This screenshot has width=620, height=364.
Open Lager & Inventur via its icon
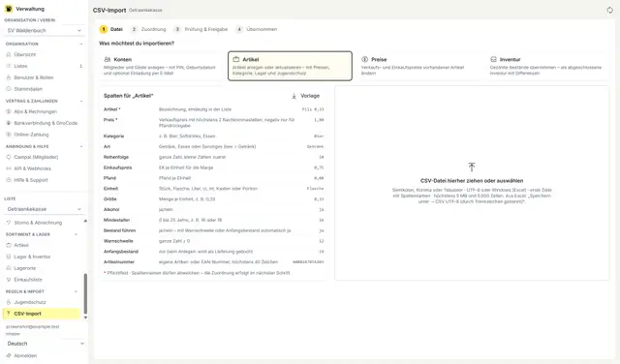(x=9, y=257)
